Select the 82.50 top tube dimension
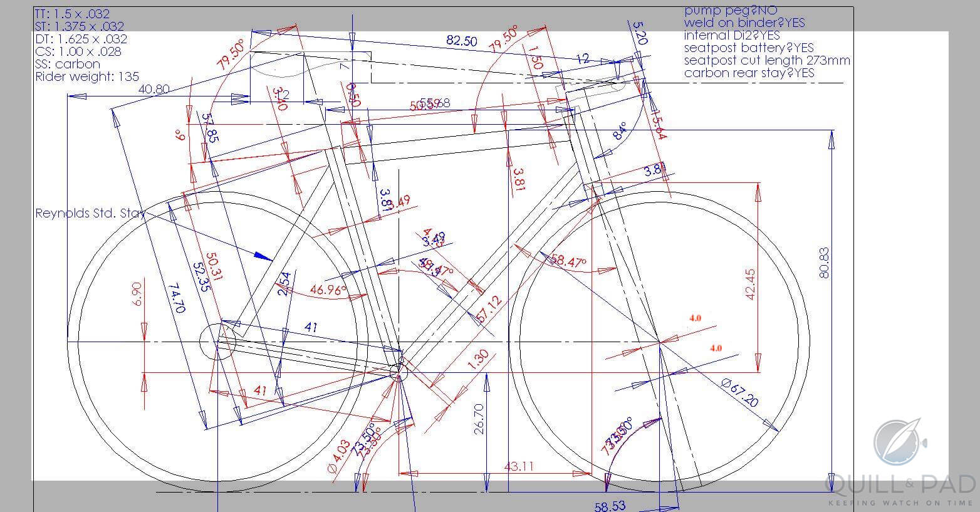The image size is (980, 512). click(x=462, y=41)
